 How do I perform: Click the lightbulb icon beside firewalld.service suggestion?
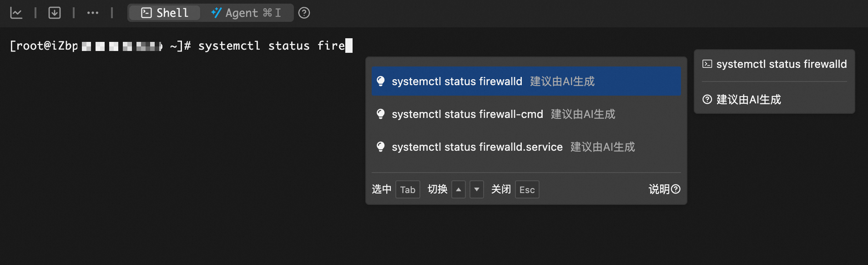tap(381, 147)
